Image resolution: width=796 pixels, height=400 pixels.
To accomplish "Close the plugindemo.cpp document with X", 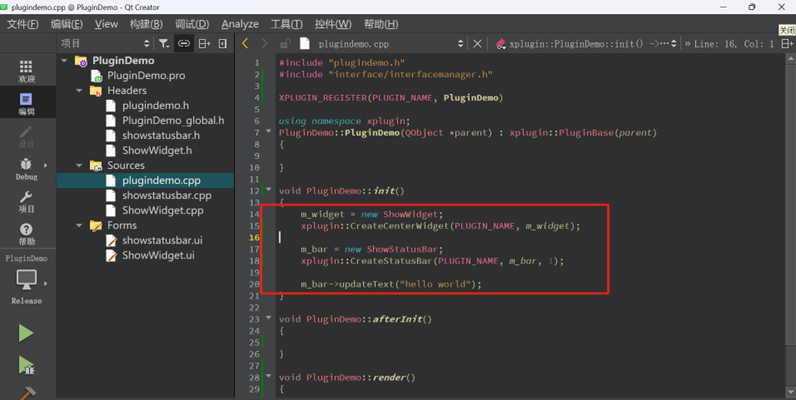I will point(477,44).
